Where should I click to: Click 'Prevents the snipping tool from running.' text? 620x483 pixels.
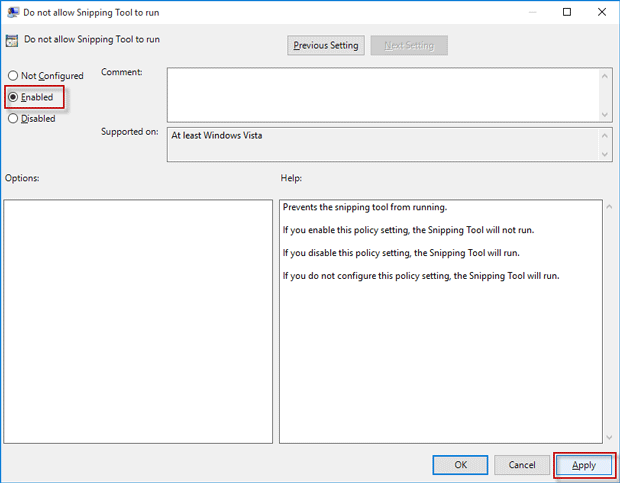365,207
